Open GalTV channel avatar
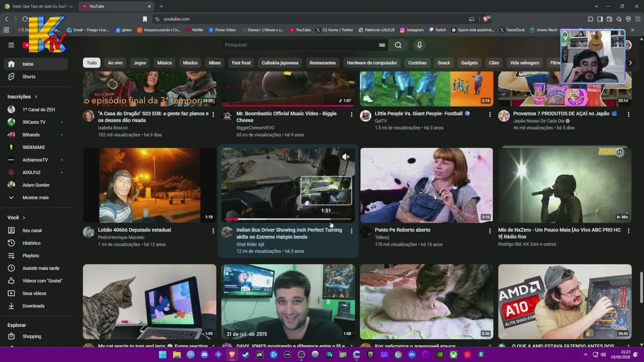 coord(365,116)
